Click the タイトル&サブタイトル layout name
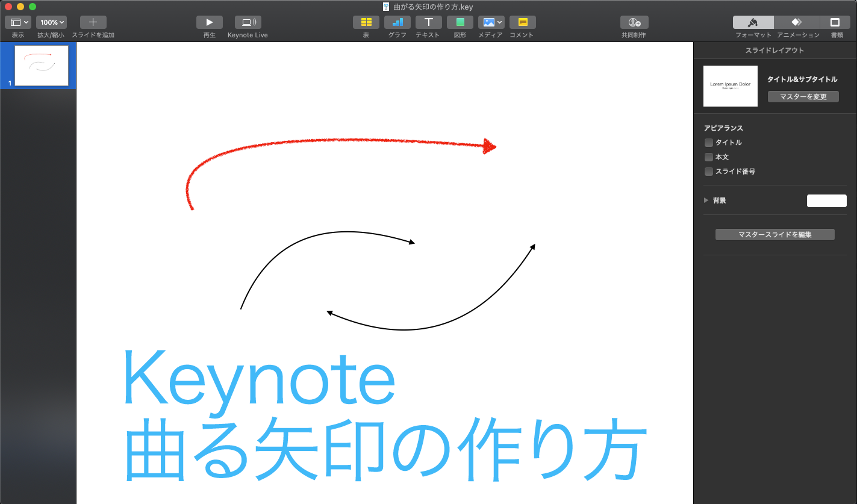 [802, 79]
